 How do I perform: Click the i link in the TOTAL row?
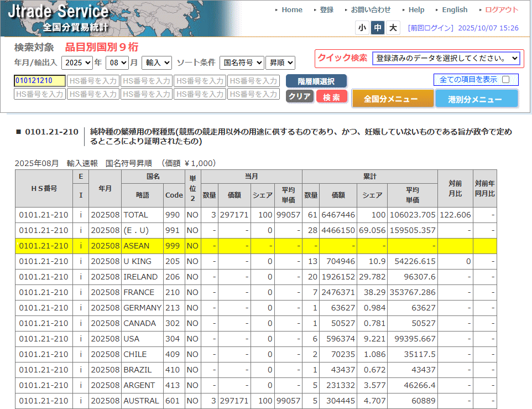81,214
